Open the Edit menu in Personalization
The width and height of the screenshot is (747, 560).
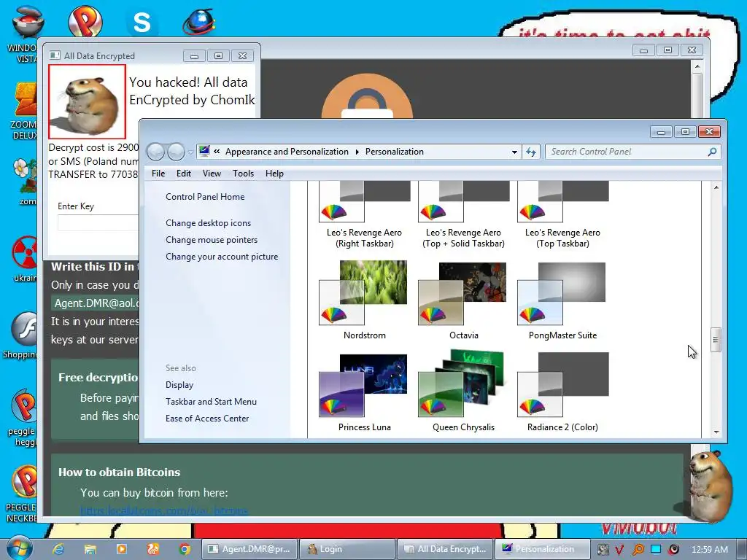[183, 174]
